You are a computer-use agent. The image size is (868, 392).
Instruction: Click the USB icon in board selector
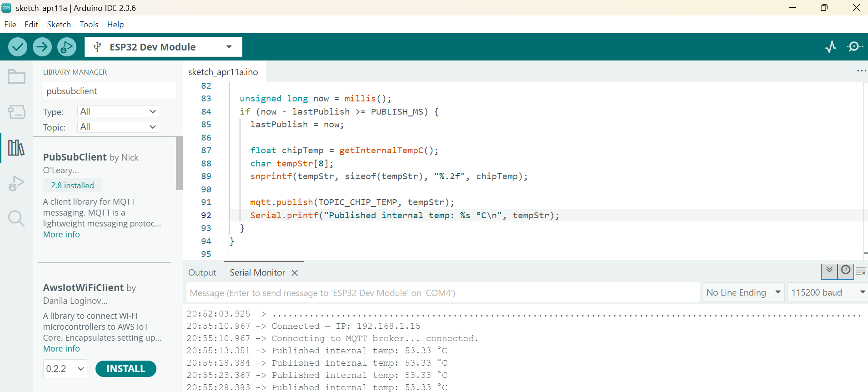97,47
